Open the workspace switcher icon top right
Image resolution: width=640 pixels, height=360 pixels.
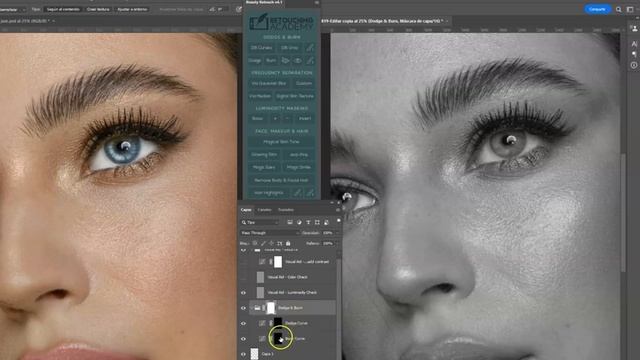coord(630,9)
